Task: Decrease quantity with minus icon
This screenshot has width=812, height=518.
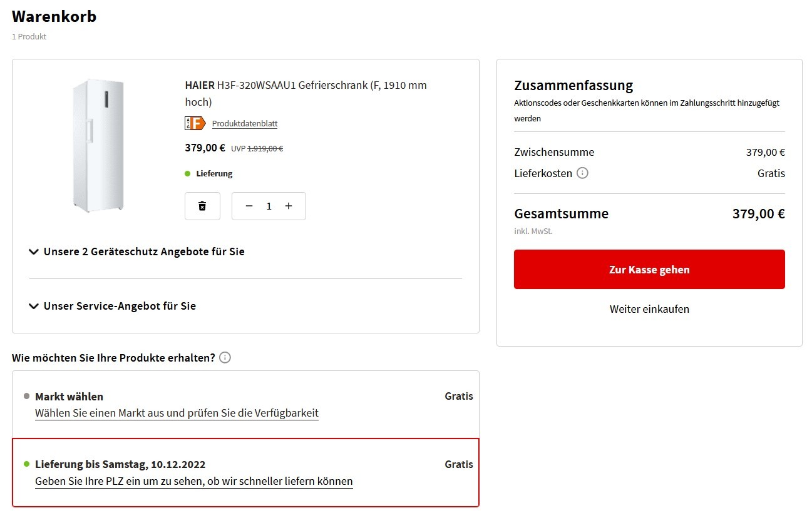Action: point(249,206)
